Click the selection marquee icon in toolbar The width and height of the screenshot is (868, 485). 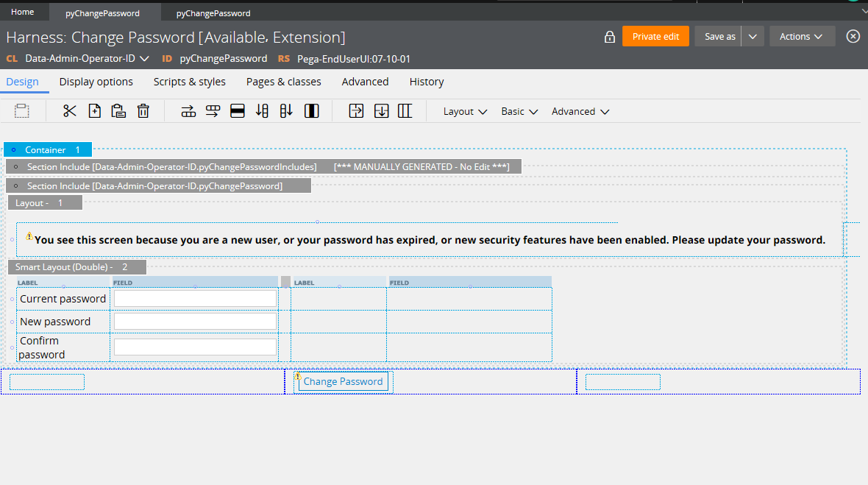click(x=21, y=111)
